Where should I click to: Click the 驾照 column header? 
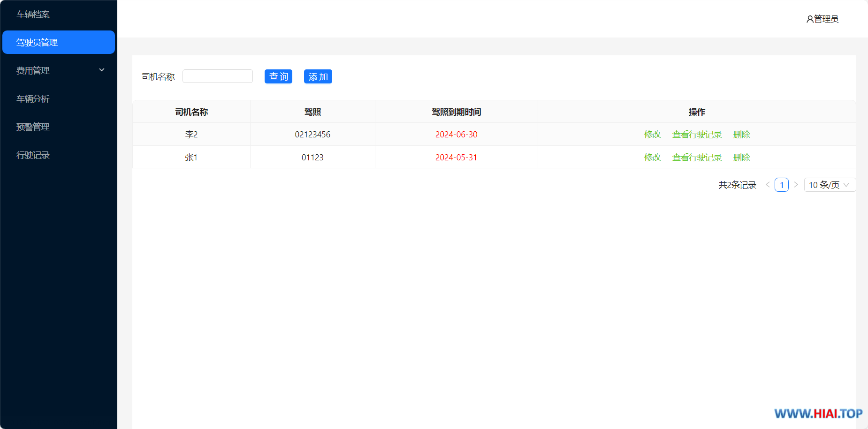click(x=312, y=112)
